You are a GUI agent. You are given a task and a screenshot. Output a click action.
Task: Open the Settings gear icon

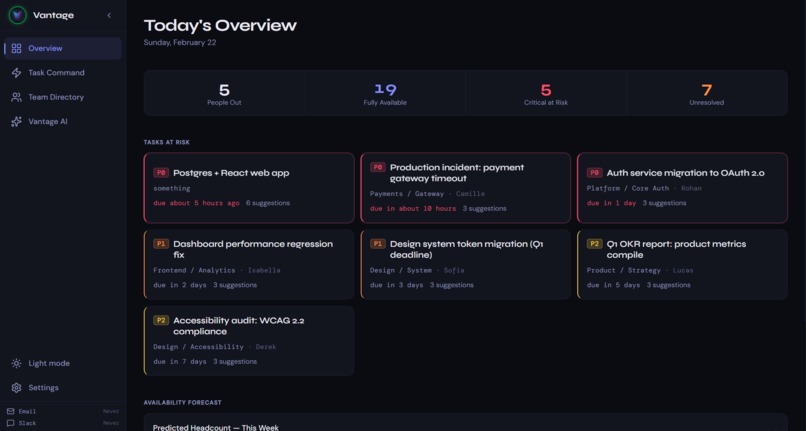tap(16, 388)
